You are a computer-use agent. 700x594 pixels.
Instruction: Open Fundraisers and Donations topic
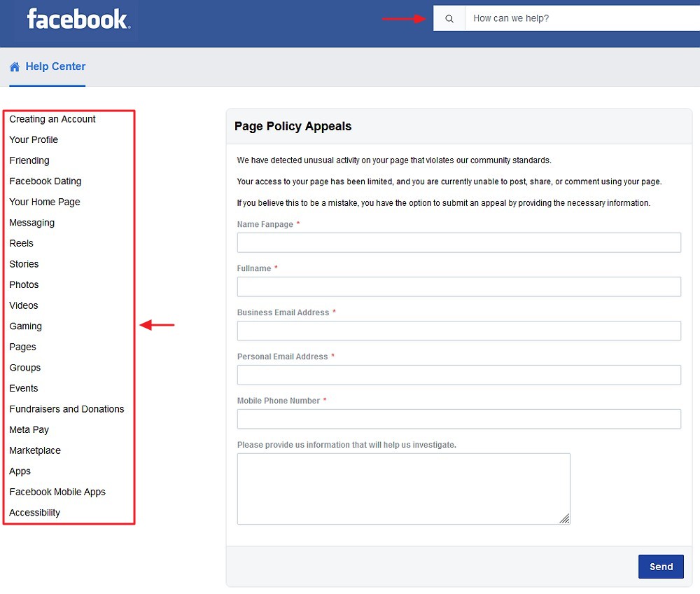click(66, 409)
